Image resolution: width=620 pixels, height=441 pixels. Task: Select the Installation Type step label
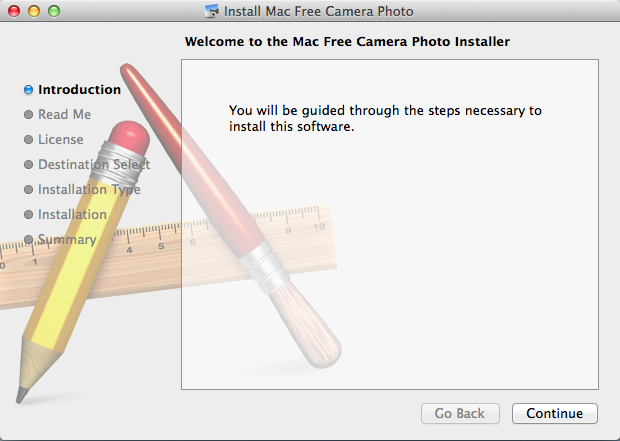pos(89,189)
